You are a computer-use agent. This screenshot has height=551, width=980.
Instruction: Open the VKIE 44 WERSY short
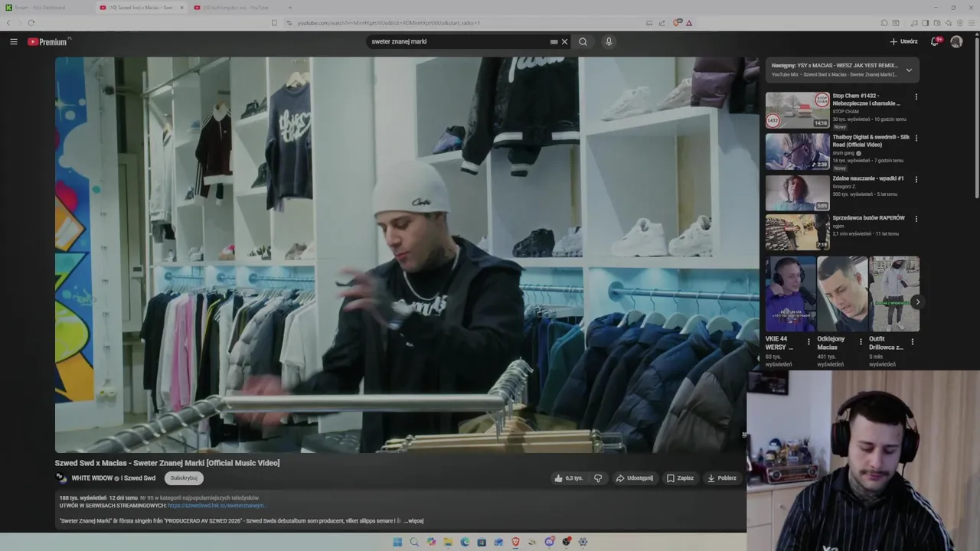(790, 294)
